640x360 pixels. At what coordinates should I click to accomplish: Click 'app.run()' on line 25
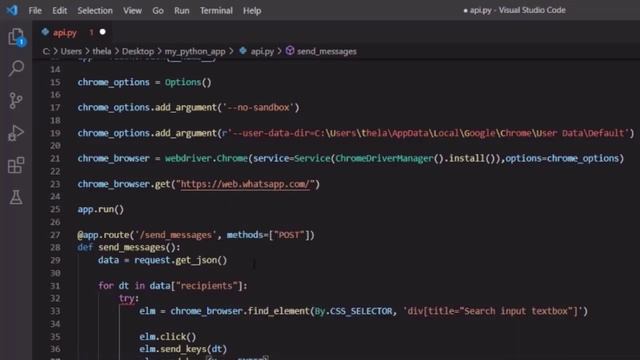(101, 209)
